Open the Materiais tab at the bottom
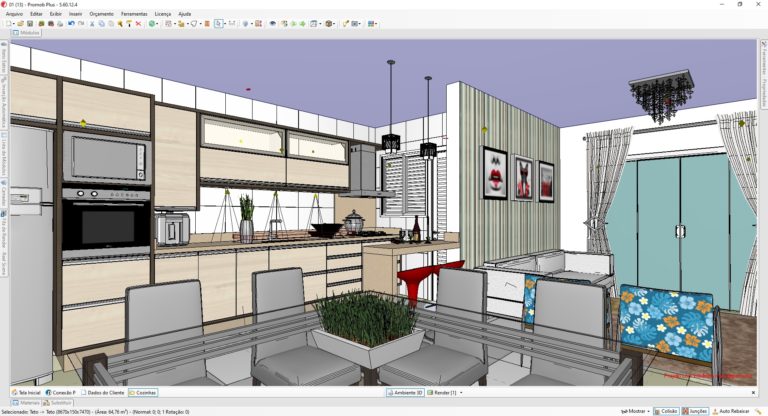 click(27, 402)
